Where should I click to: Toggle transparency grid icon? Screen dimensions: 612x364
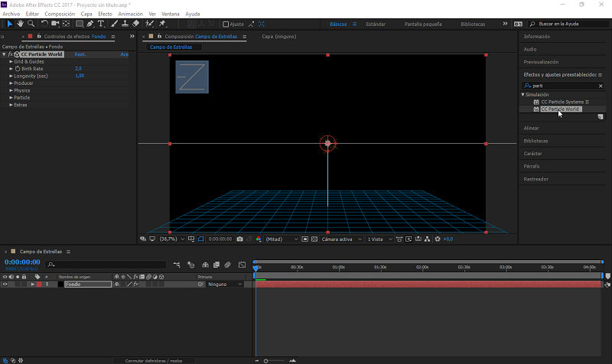314,239
